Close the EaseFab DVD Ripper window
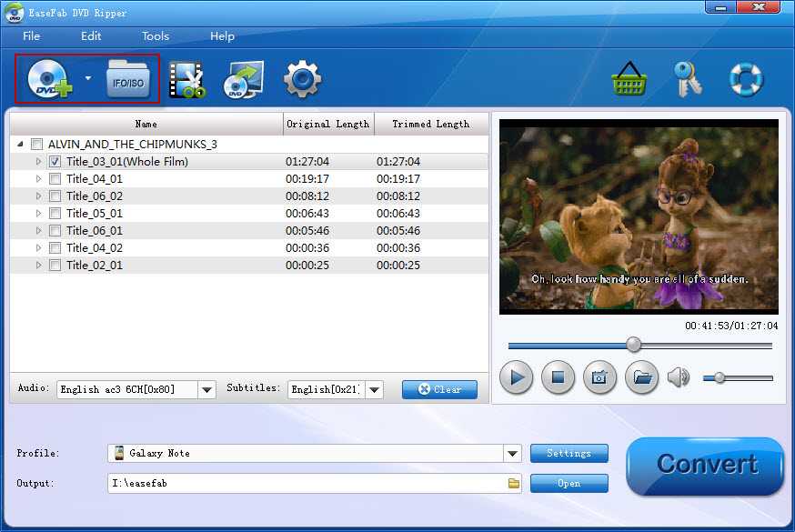Image resolution: width=795 pixels, height=532 pixels. pyautogui.click(x=759, y=7)
